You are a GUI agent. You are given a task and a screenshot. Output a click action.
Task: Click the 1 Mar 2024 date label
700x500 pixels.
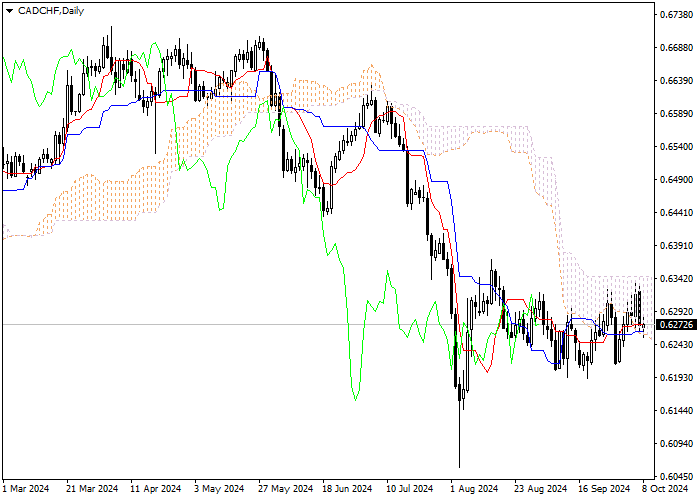pos(26,489)
